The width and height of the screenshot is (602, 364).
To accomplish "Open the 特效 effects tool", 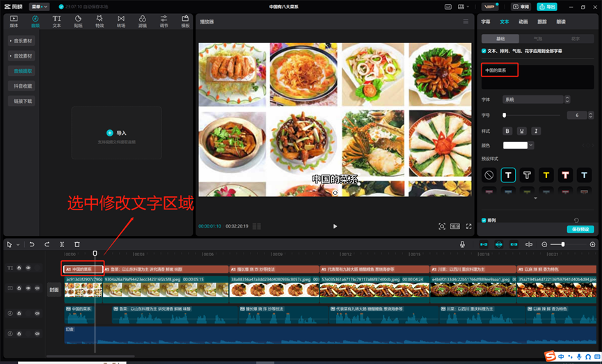I will (x=100, y=22).
